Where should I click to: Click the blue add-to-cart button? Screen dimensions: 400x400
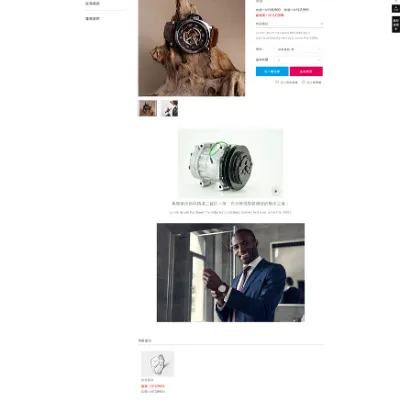tap(272, 71)
